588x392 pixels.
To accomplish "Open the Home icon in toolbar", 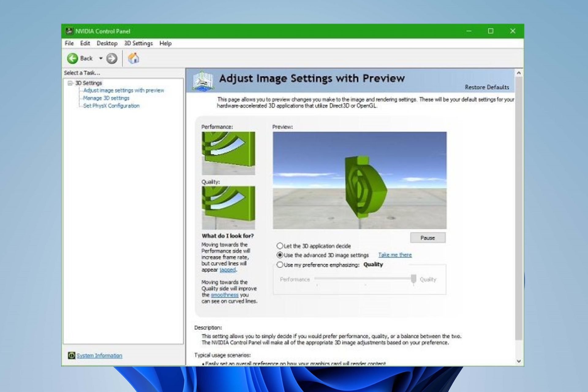I will (x=133, y=58).
